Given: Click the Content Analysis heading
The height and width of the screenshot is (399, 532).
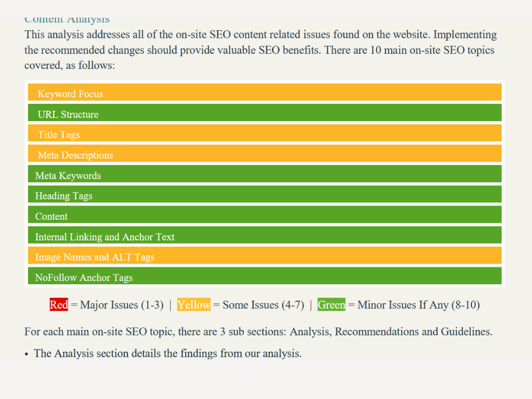Looking at the screenshot, I should tap(67, 19).
